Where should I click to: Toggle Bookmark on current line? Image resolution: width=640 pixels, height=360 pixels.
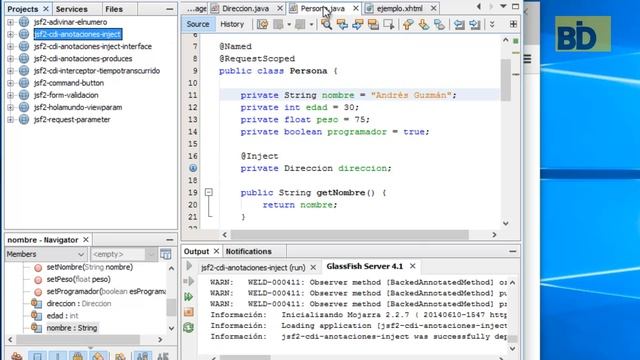click(439, 24)
